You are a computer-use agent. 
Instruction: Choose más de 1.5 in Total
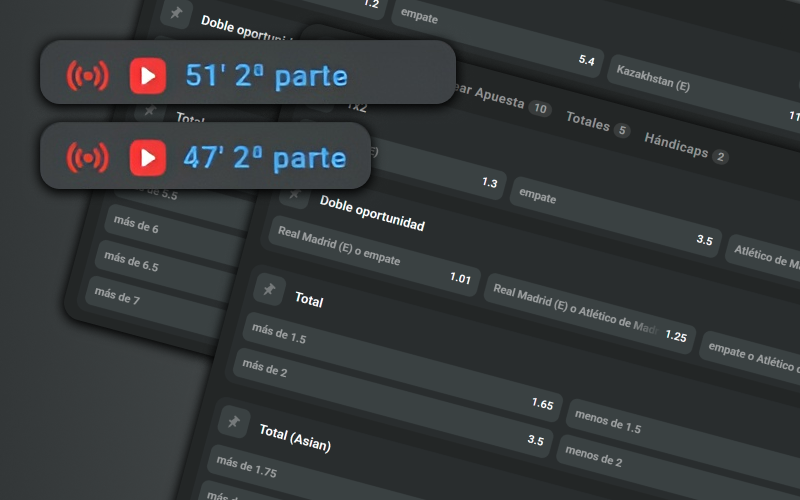coord(395,362)
